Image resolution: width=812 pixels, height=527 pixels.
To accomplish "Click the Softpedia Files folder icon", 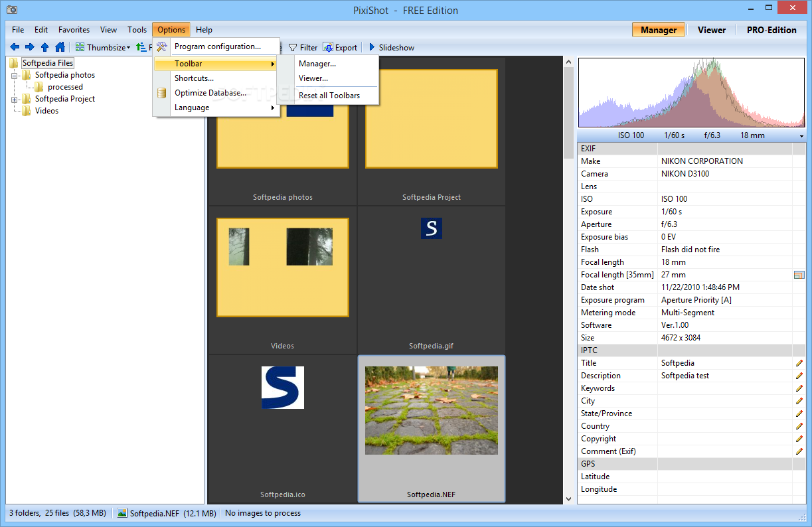I will click(14, 63).
